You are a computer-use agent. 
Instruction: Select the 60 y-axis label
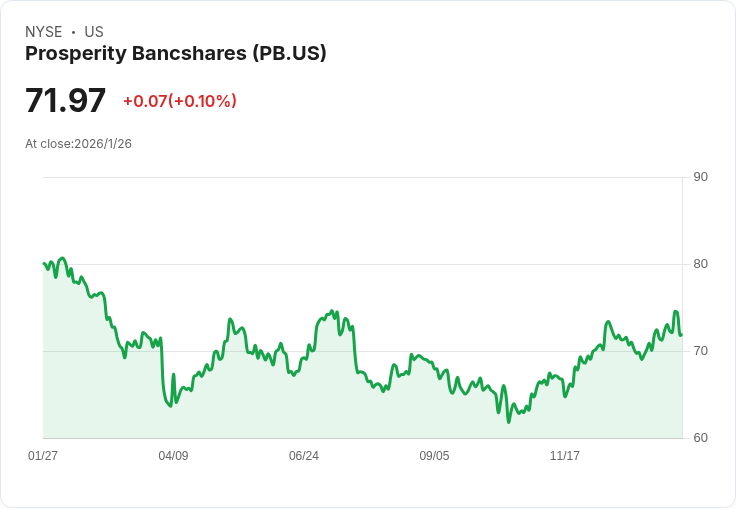pyautogui.click(x=700, y=438)
